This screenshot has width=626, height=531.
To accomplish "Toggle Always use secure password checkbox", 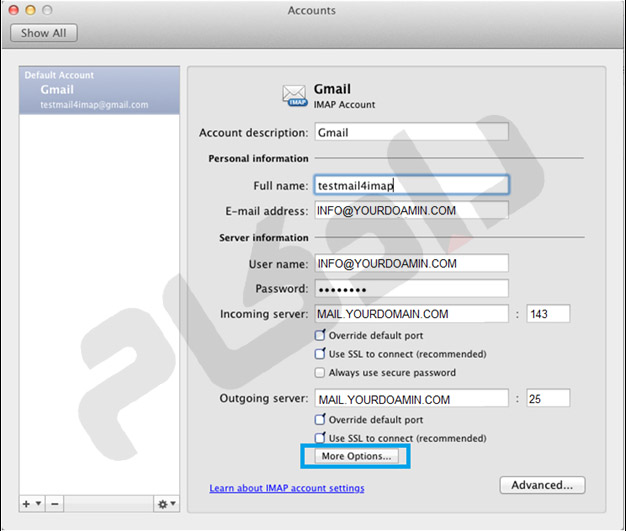I will 320,373.
